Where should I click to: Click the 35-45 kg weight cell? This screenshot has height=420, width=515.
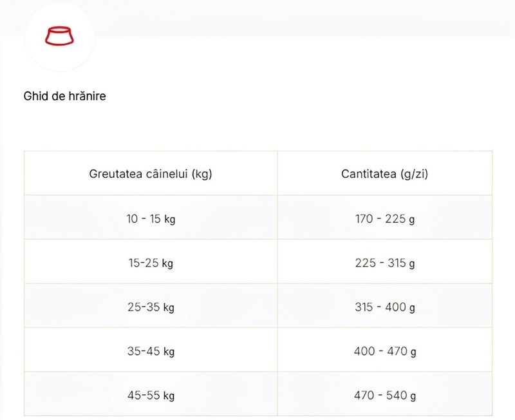(x=151, y=350)
